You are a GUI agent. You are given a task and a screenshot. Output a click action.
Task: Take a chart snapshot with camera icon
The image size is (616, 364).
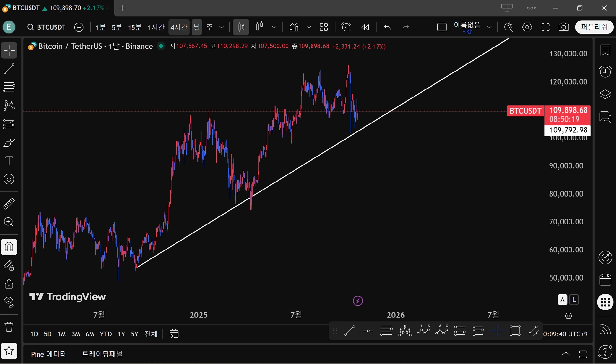coord(563,27)
